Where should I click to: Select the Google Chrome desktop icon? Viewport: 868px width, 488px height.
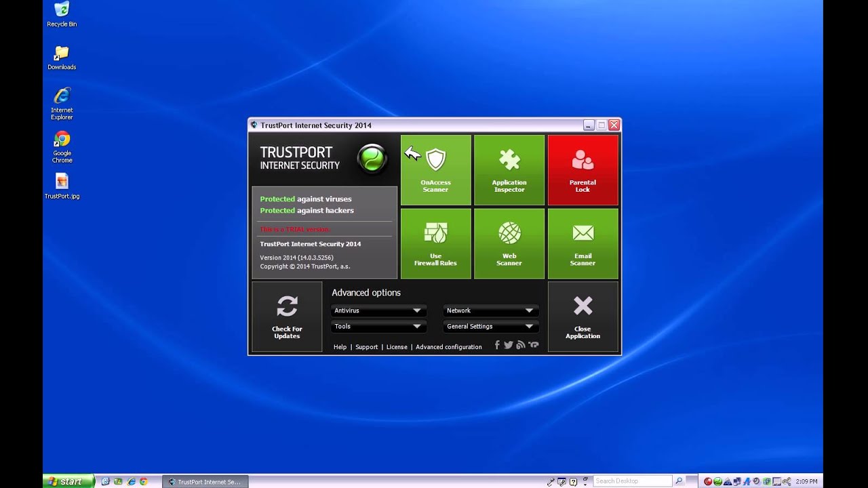tap(62, 147)
